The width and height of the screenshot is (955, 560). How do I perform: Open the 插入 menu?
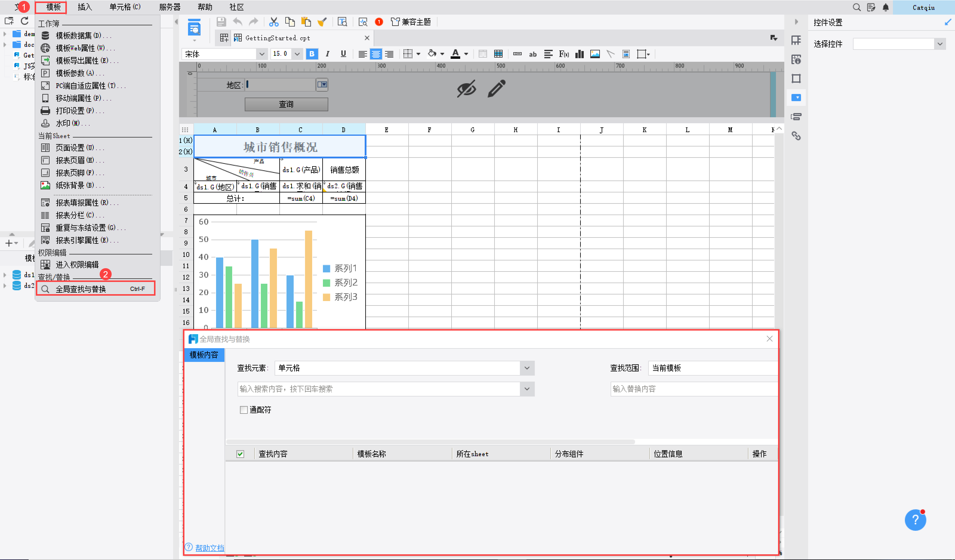(84, 7)
